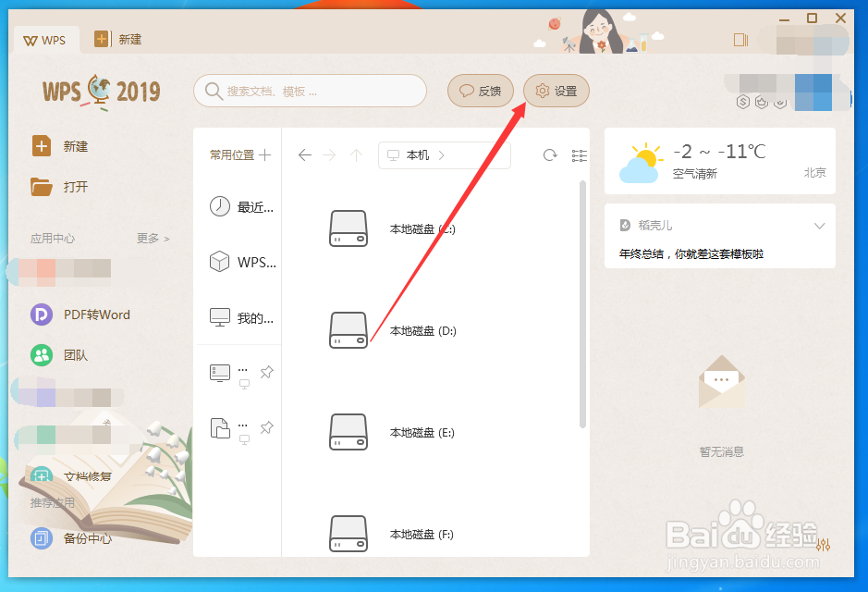
Task: Open the 备份中心 backup center
Action: (x=71, y=538)
